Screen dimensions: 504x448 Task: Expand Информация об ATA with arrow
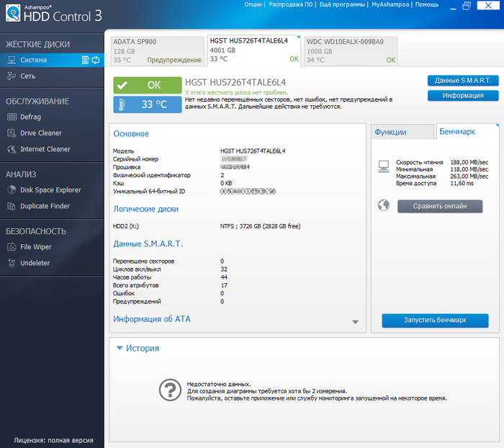point(355,322)
